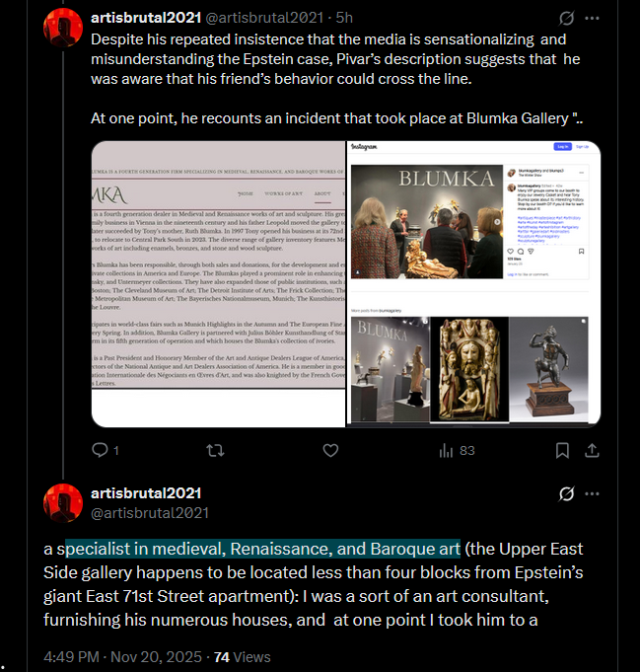The image size is (640, 672).
Task: Click the 5h timestamp on first tweet
Action: 344,18
